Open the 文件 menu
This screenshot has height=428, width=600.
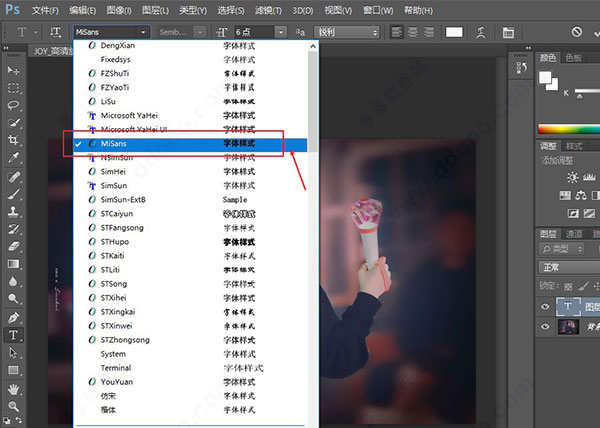click(45, 10)
